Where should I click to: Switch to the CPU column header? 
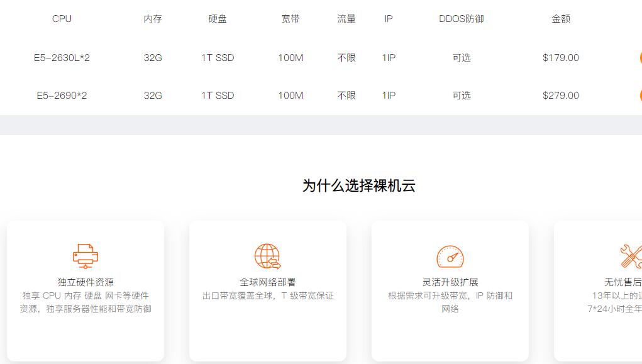coord(61,19)
